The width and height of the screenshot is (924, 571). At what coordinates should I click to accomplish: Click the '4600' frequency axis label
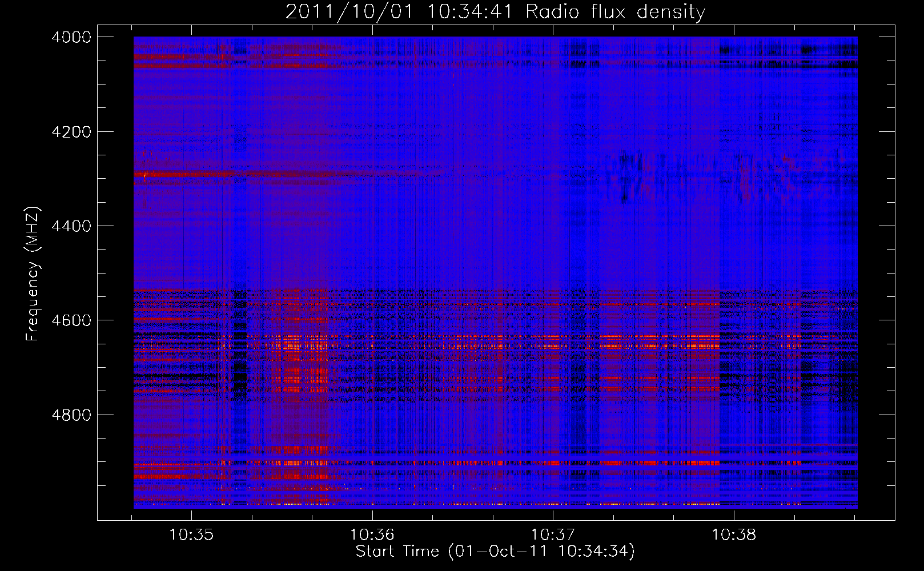[x=71, y=320]
